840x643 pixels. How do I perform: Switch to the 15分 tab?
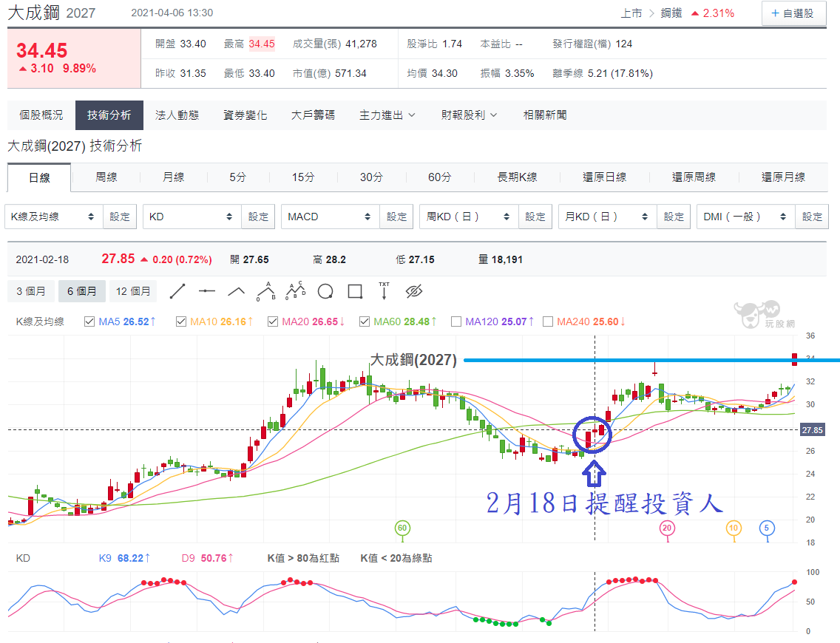(x=303, y=177)
